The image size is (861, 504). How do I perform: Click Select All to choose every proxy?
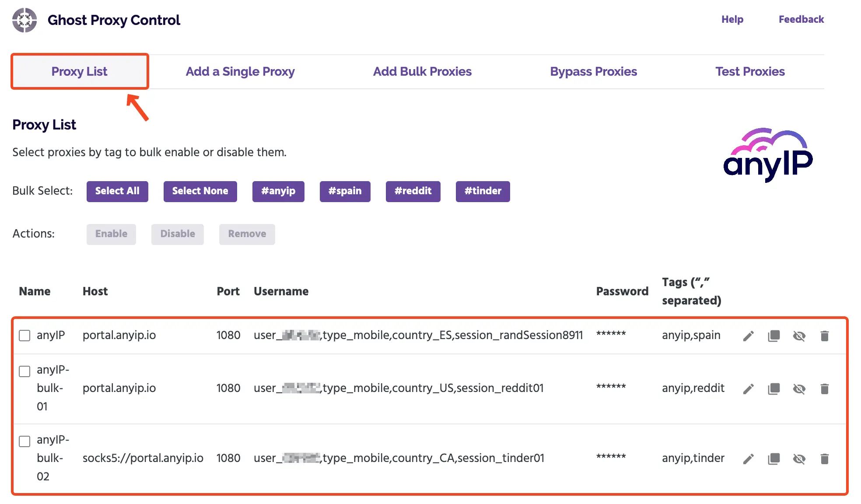coord(117,191)
